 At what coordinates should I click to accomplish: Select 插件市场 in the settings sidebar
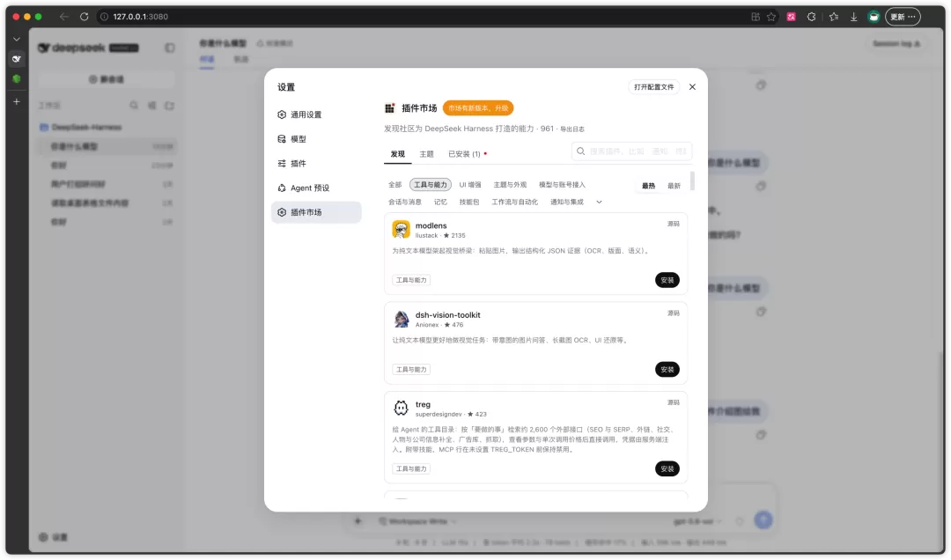316,212
